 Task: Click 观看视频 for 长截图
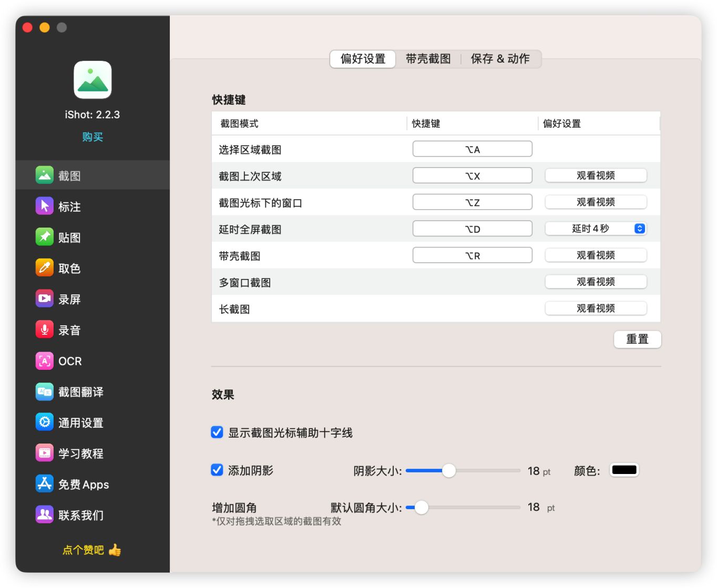coord(596,308)
